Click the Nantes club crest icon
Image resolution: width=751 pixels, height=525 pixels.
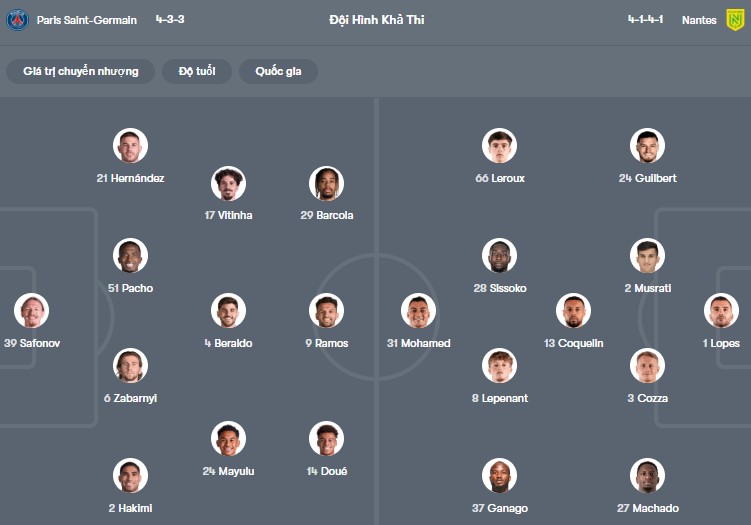pyautogui.click(x=735, y=20)
